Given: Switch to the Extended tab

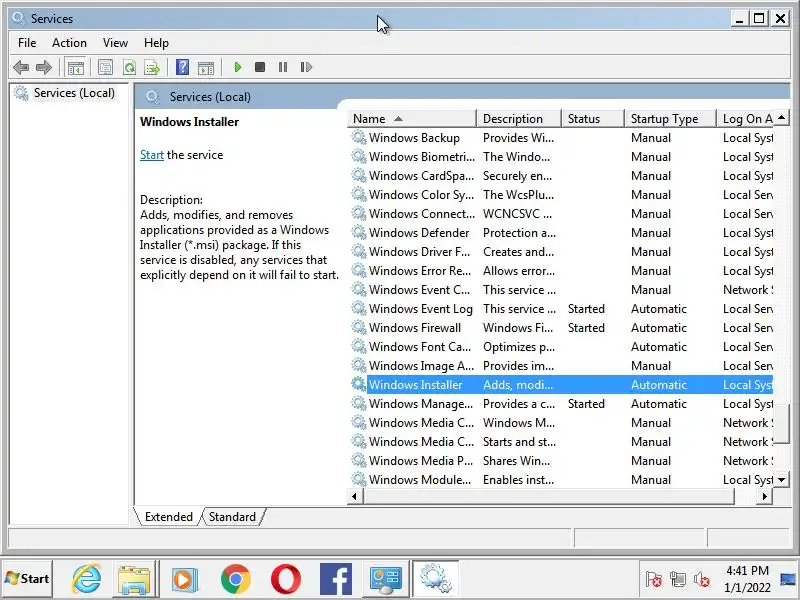Looking at the screenshot, I should (x=169, y=517).
